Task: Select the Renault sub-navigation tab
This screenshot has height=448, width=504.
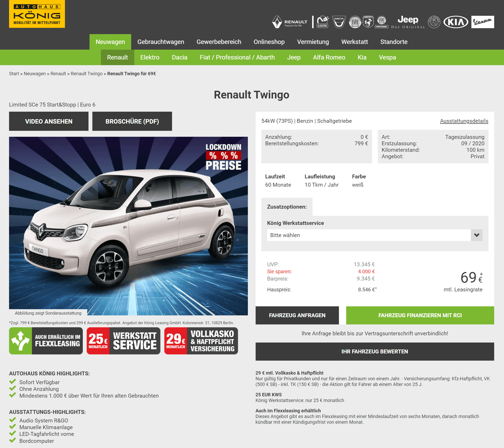Action: coord(117,57)
